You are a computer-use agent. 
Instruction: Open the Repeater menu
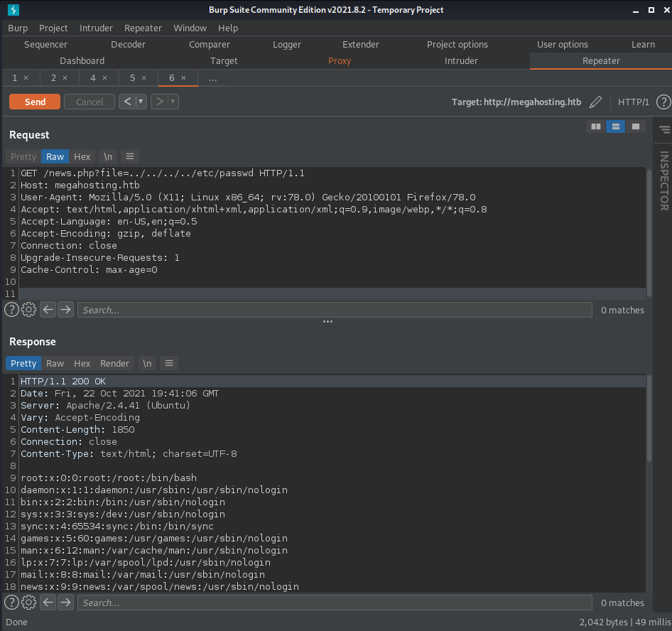click(x=143, y=28)
